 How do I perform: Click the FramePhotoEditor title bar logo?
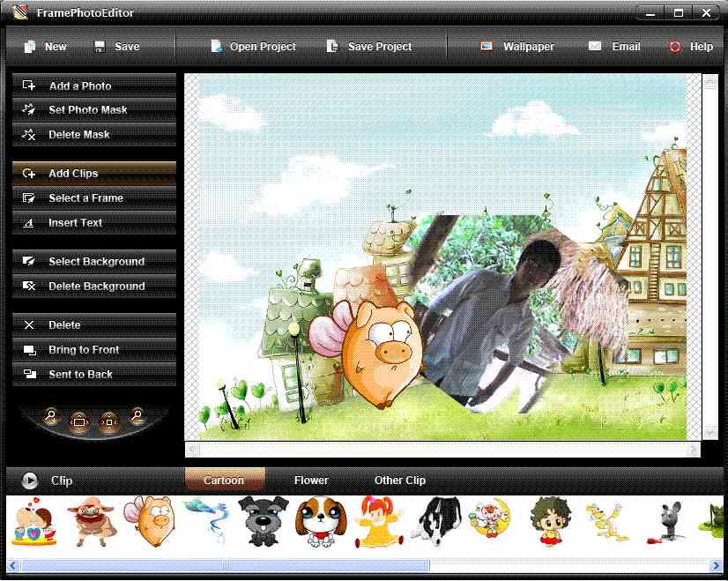point(20,12)
